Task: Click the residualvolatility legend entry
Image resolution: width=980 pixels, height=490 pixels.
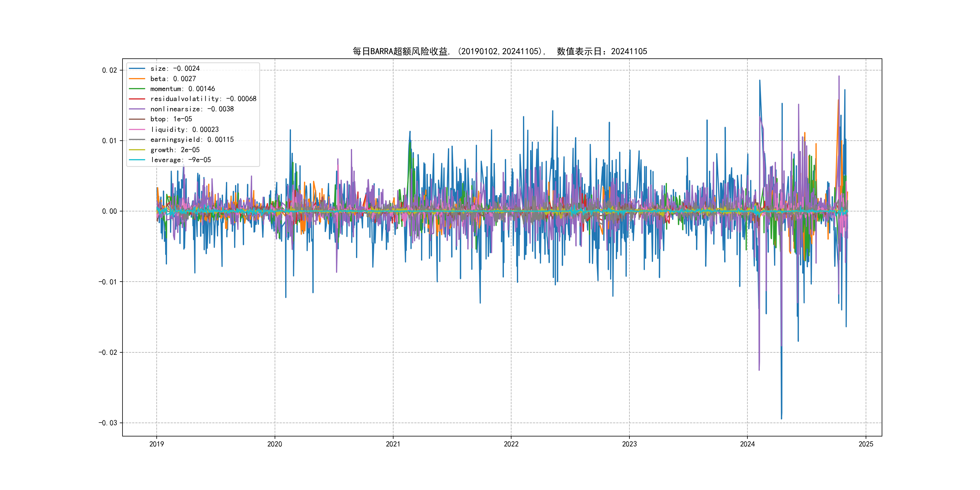Action: (x=203, y=99)
